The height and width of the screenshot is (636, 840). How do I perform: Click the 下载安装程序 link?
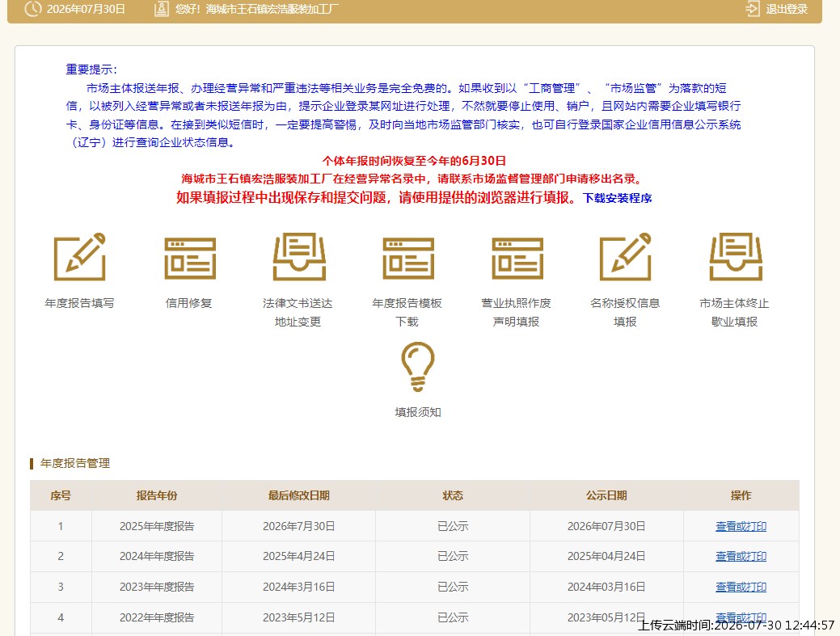point(617,198)
